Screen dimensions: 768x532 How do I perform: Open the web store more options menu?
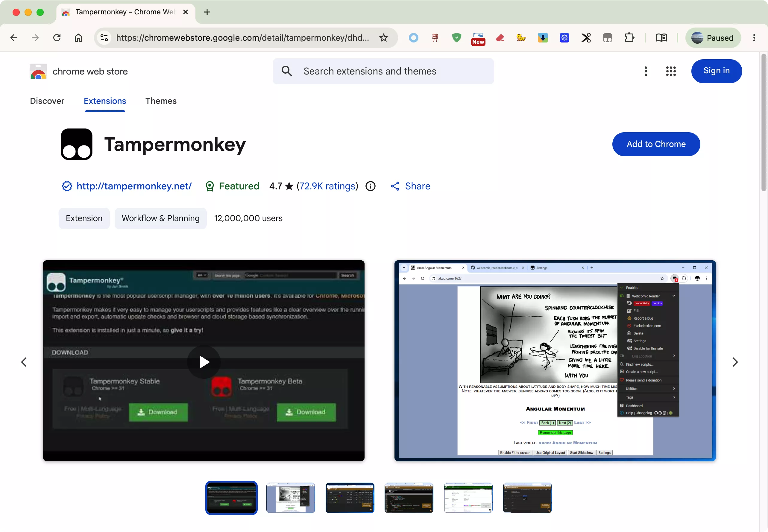click(x=646, y=71)
